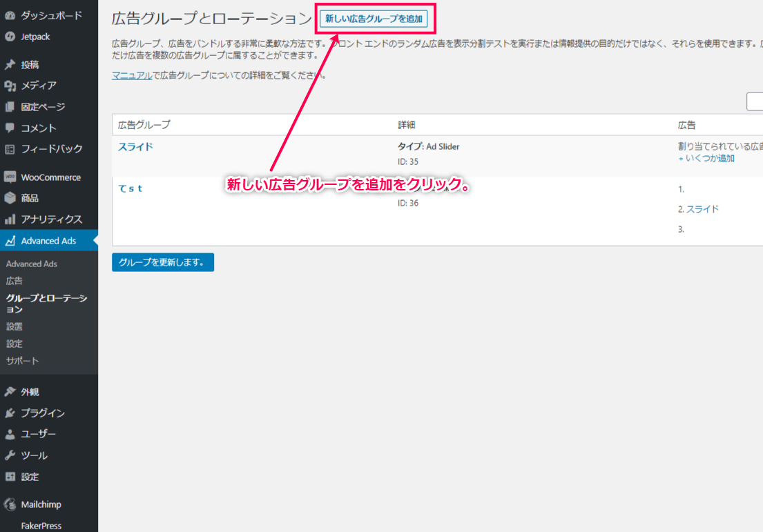Click the Mailchimp monkey icon
763x532 pixels.
tap(10, 504)
